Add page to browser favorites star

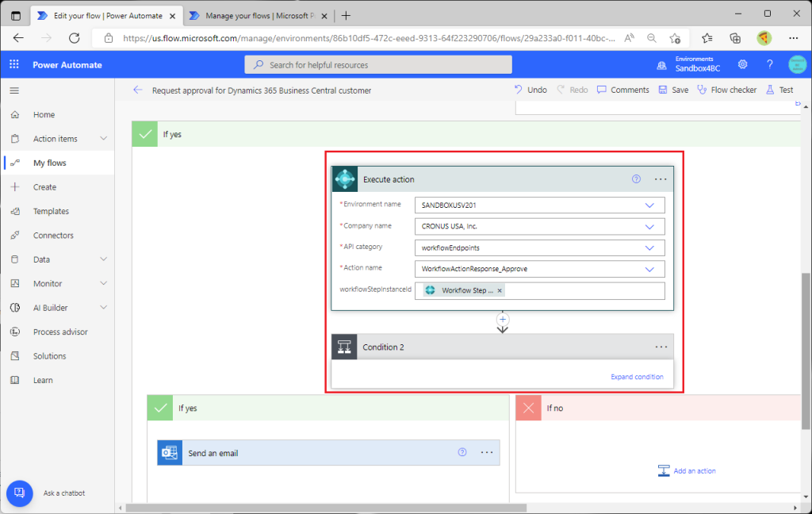pyautogui.click(x=675, y=38)
